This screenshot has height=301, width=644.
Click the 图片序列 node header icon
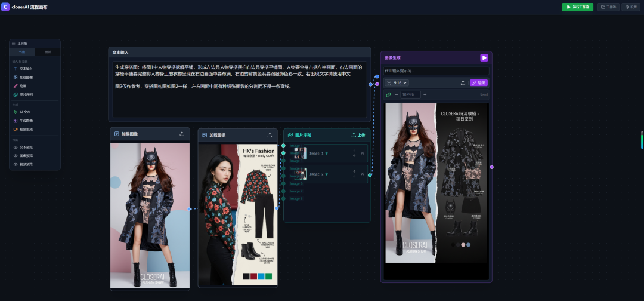(290, 135)
